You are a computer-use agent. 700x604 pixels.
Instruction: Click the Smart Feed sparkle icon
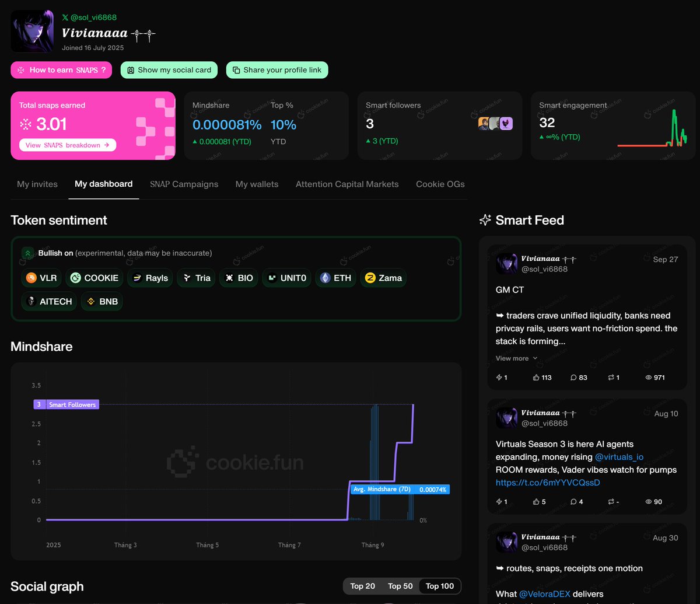point(485,220)
